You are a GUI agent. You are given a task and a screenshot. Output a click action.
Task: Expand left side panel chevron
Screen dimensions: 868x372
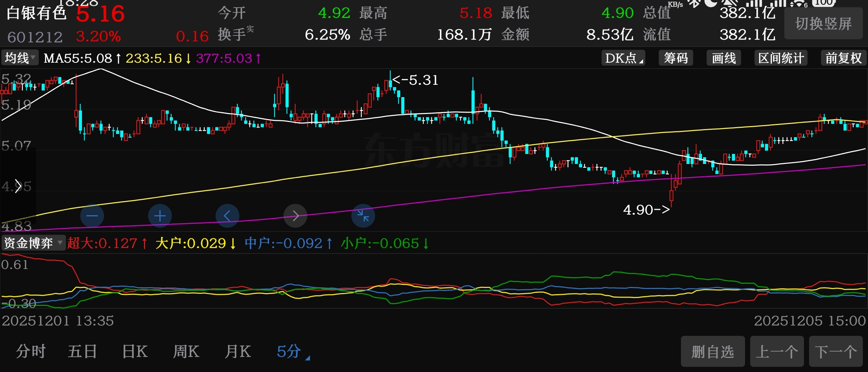[x=18, y=186]
